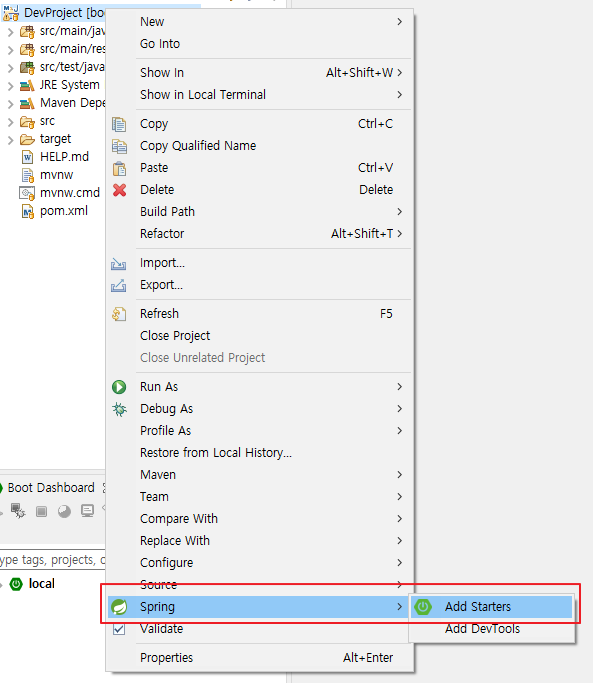The image size is (593, 683).
Task: Open the Team submenu
Action: (260, 497)
